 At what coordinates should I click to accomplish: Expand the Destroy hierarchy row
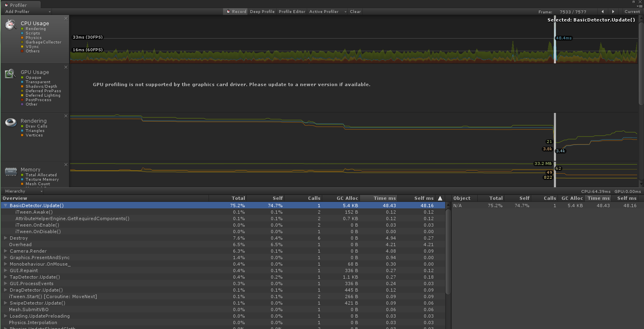tap(6, 238)
